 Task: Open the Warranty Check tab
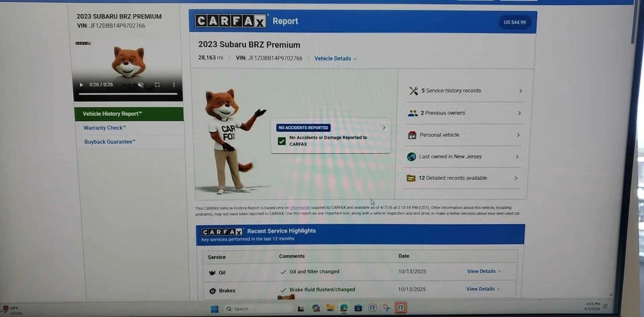[105, 128]
